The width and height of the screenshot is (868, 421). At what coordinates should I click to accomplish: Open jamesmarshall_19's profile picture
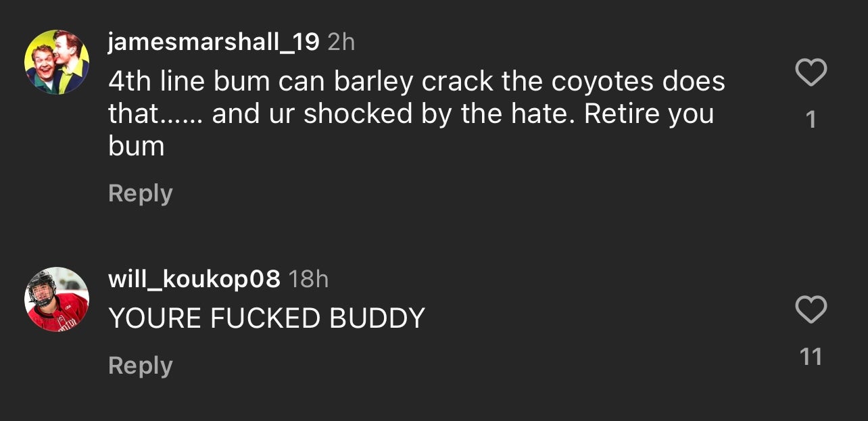tap(57, 62)
